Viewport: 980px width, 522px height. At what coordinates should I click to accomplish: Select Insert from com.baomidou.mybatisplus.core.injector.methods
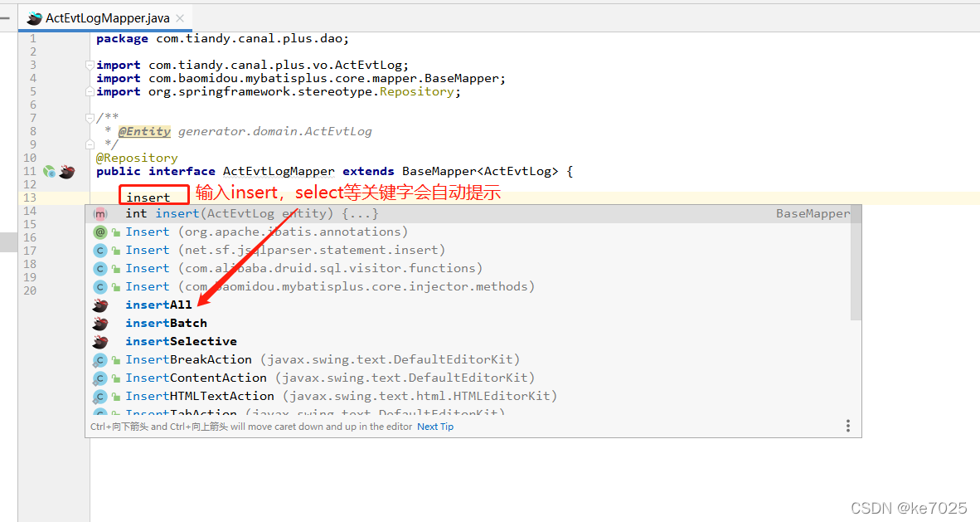pos(468,286)
